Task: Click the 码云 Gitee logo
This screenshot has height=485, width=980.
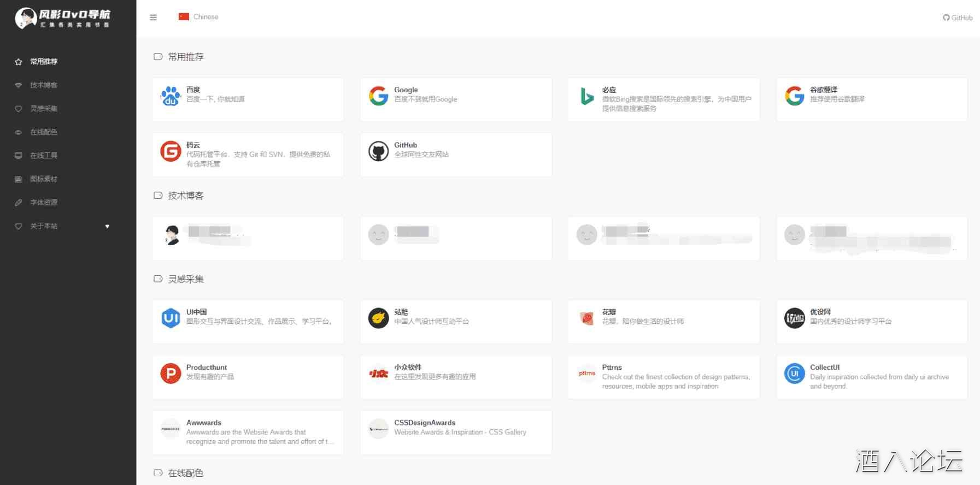Action: (x=171, y=151)
